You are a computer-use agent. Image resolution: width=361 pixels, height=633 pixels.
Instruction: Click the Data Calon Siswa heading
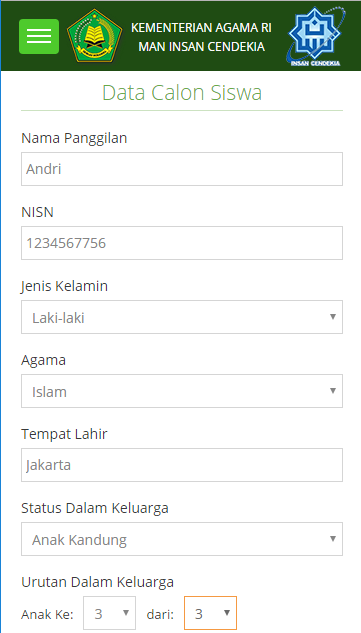[182, 92]
